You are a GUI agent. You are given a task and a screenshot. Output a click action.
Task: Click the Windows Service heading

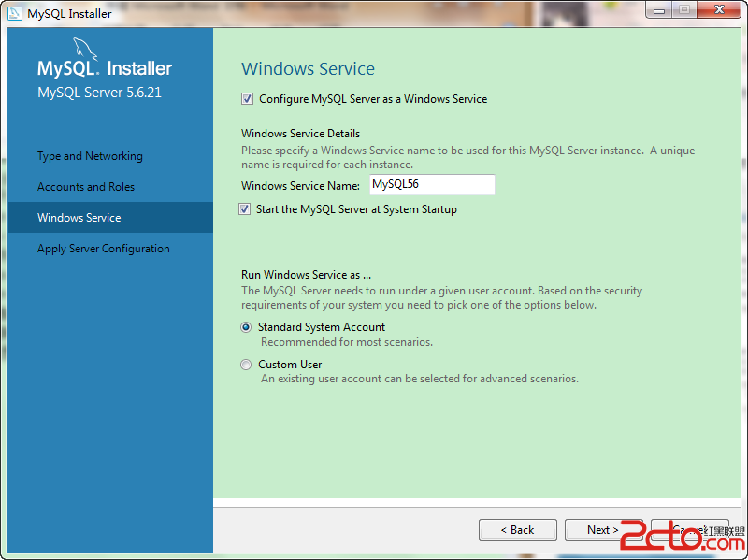point(309,68)
